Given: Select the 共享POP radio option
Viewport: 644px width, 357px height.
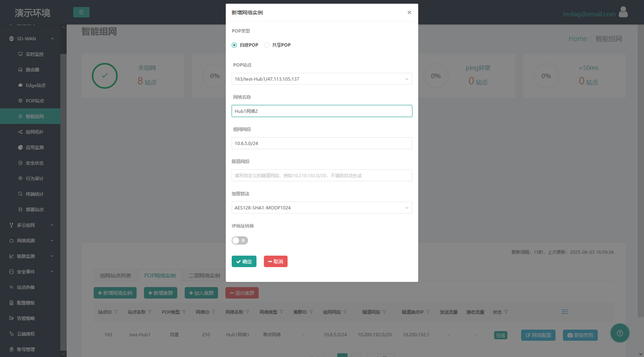Looking at the screenshot, I should click(267, 45).
